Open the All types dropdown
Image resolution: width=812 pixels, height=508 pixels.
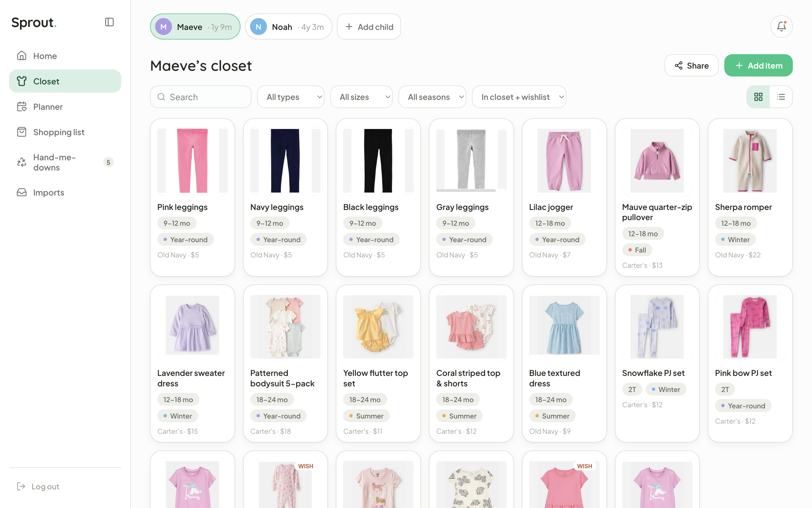[x=291, y=97]
